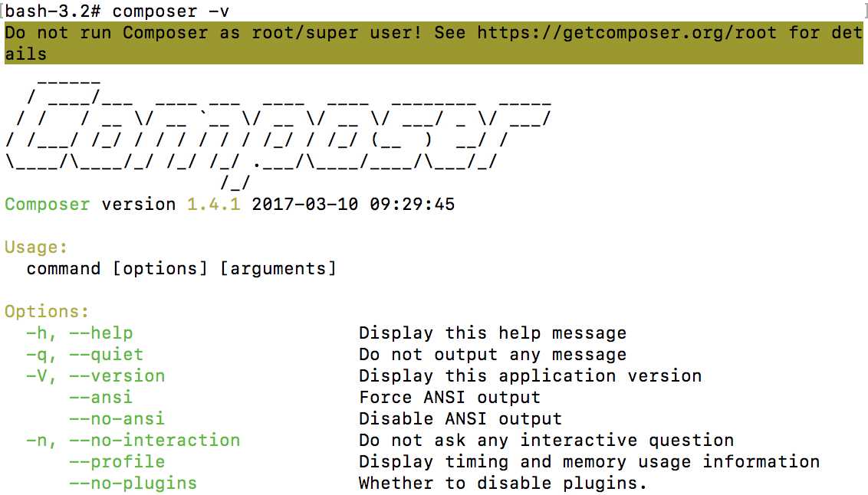The width and height of the screenshot is (868, 495).
Task: Click the release date 2017-03-10
Action: 305,204
